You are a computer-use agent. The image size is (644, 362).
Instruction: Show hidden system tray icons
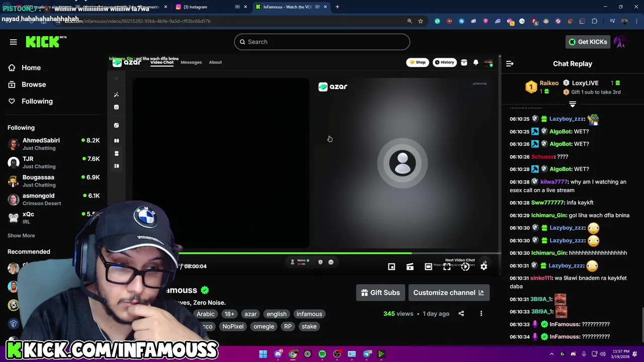(551, 354)
